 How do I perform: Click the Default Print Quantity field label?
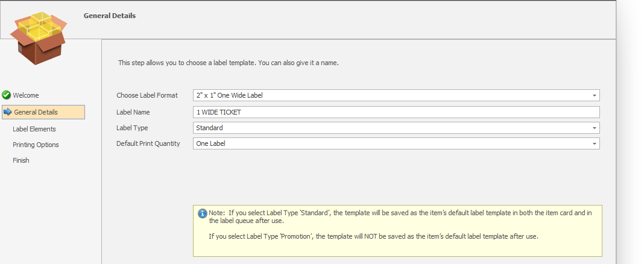[x=148, y=143]
